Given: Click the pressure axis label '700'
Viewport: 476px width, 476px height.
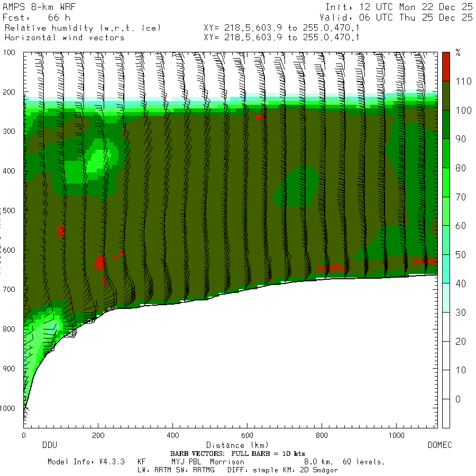Looking at the screenshot, I should pos(9,289).
